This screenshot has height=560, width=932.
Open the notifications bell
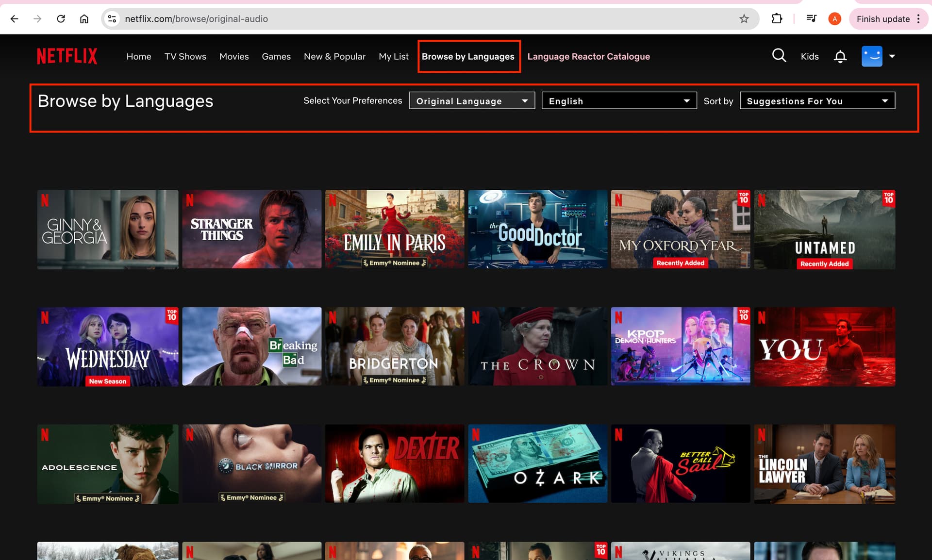point(840,56)
